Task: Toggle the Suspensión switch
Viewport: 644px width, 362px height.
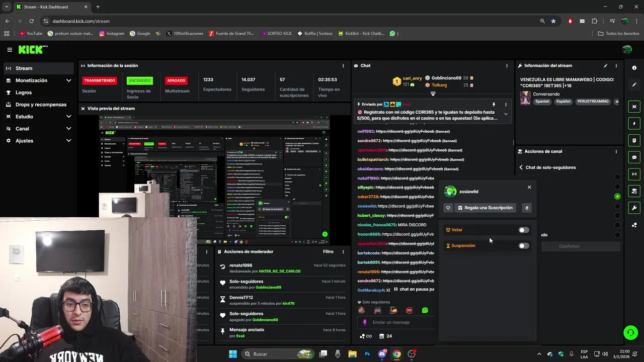Action: point(524,246)
